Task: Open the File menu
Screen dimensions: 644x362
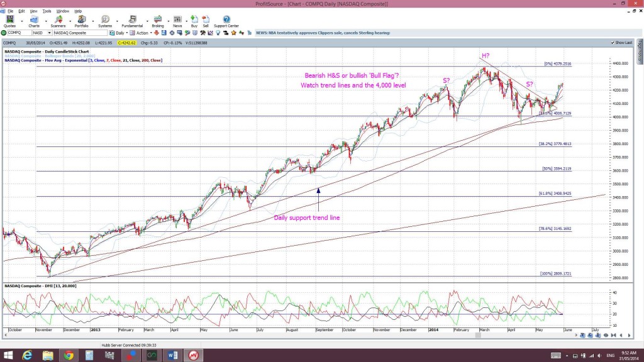Action: (10, 11)
